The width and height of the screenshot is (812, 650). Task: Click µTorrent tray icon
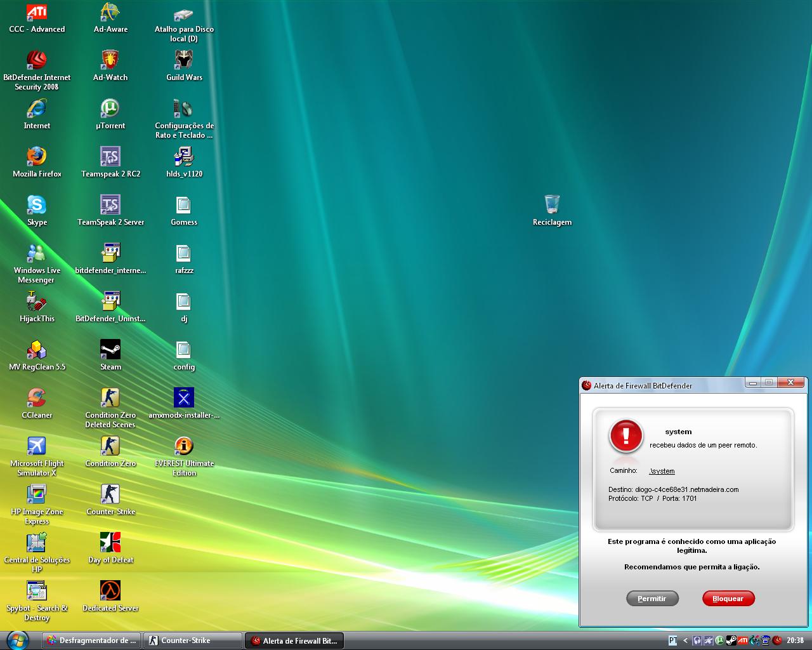719,640
